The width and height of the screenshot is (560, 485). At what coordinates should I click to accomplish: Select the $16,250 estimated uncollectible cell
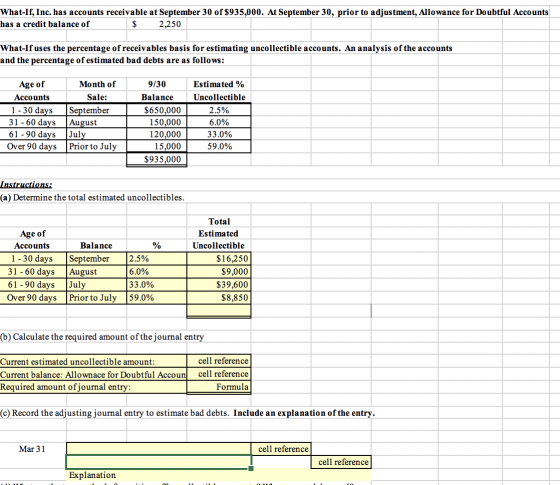(x=219, y=259)
